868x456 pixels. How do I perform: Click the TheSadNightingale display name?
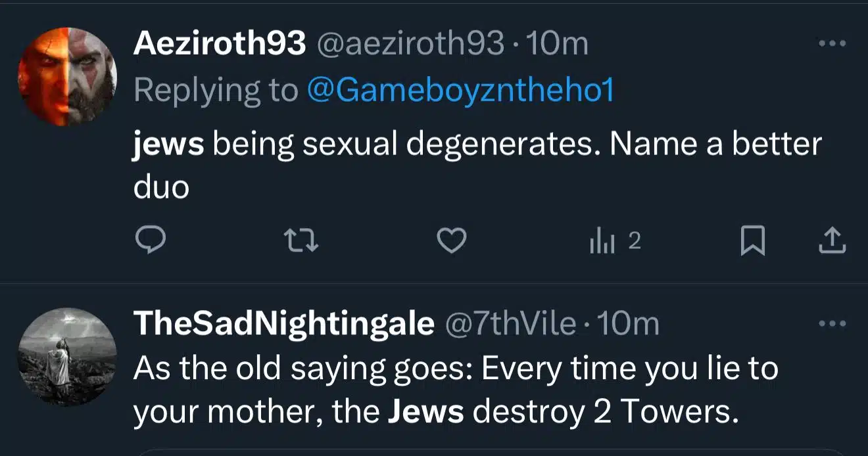click(x=283, y=323)
